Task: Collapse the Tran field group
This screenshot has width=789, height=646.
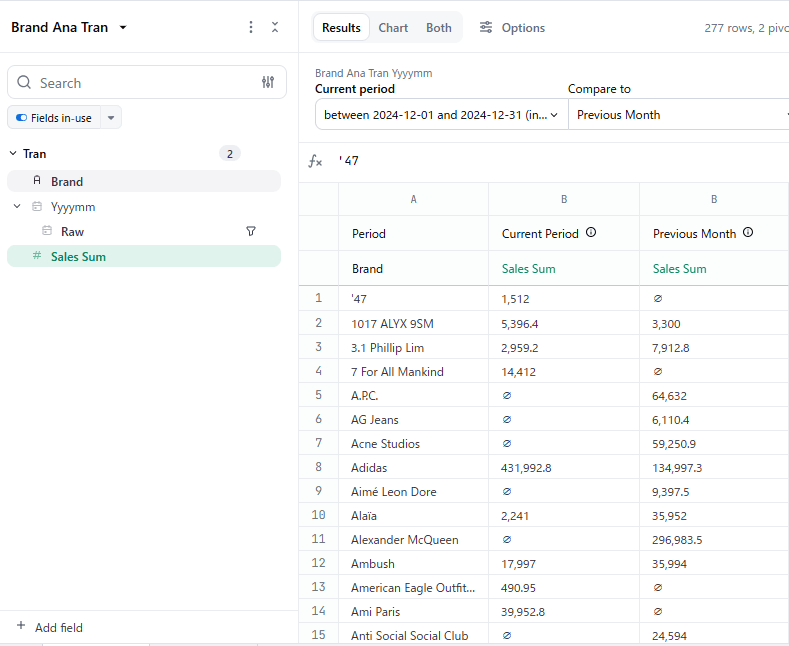Action: [x=13, y=153]
